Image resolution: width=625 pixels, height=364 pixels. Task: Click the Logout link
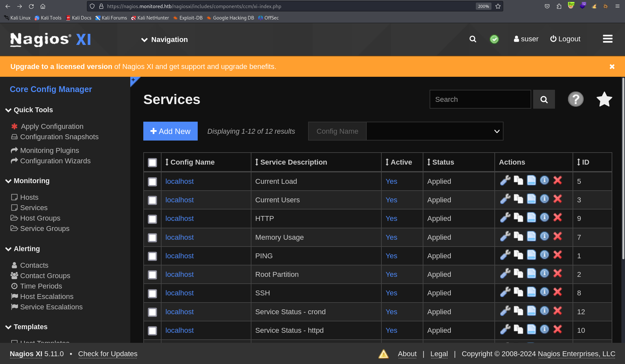click(565, 39)
